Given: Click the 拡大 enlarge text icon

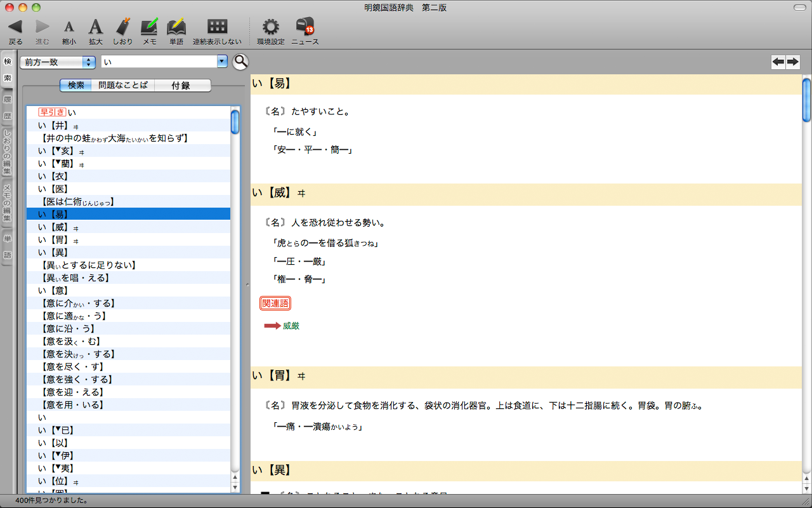Looking at the screenshot, I should (95, 27).
